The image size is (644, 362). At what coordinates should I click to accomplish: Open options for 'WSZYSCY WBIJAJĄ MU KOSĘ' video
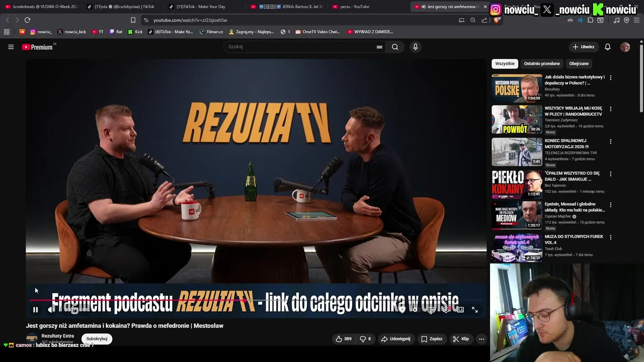[x=610, y=109]
